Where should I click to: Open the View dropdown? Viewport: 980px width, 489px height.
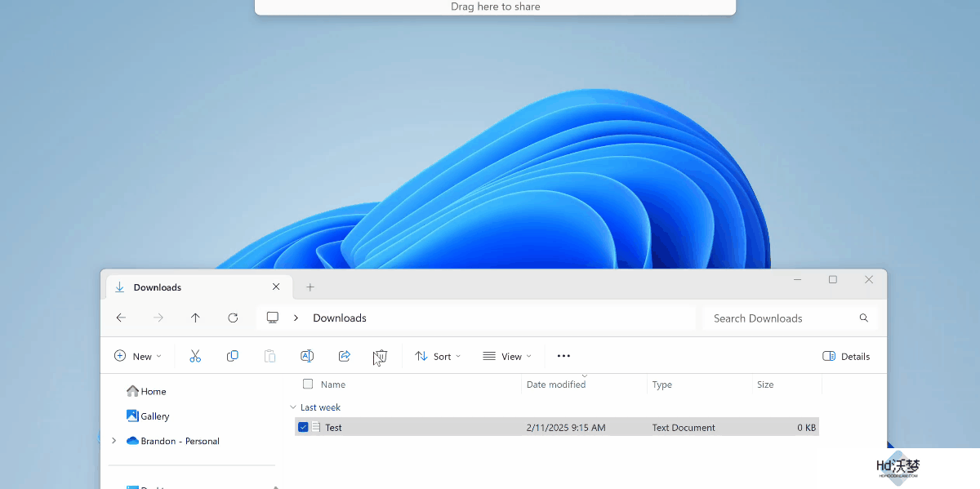pyautogui.click(x=507, y=356)
